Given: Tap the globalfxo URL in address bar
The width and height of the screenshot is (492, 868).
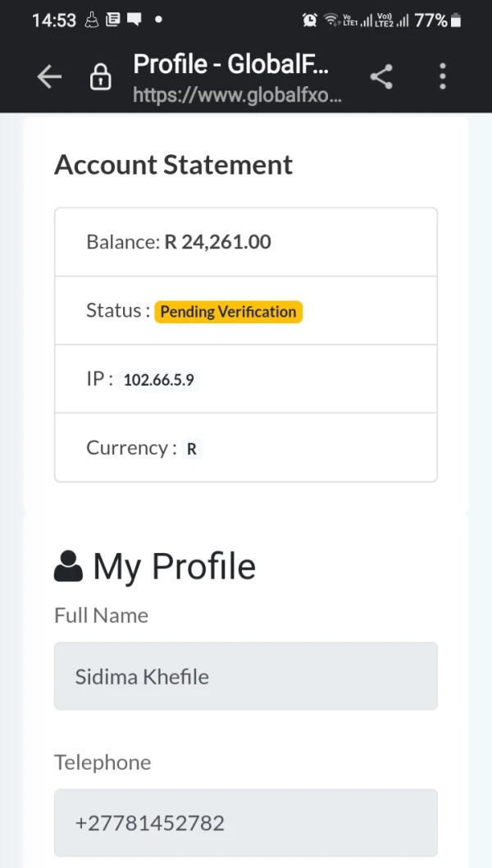Looking at the screenshot, I should pyautogui.click(x=237, y=95).
